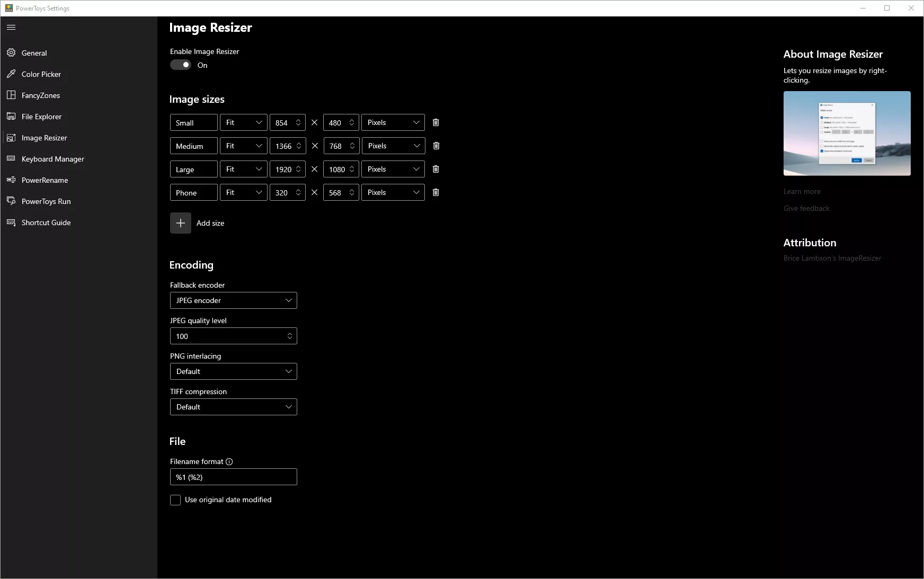Viewport: 924px width, 579px height.
Task: Click the PowerToys Run sidebar icon
Action: coord(11,201)
